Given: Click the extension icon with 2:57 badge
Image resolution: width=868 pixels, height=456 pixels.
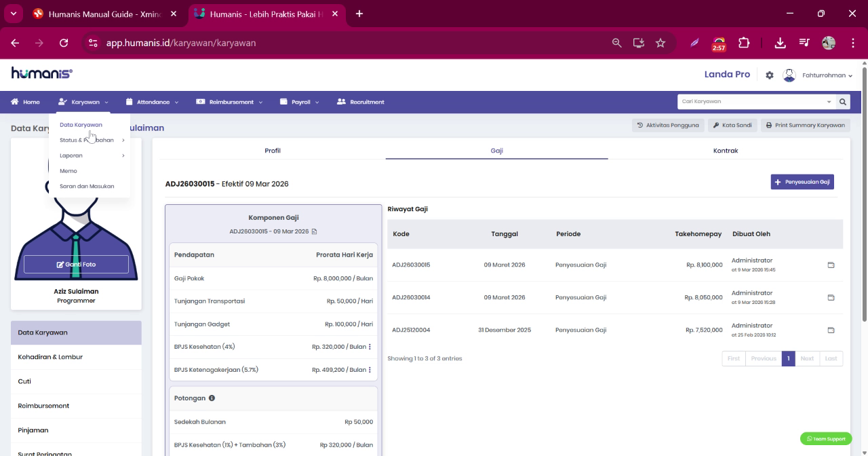Looking at the screenshot, I should tap(719, 44).
